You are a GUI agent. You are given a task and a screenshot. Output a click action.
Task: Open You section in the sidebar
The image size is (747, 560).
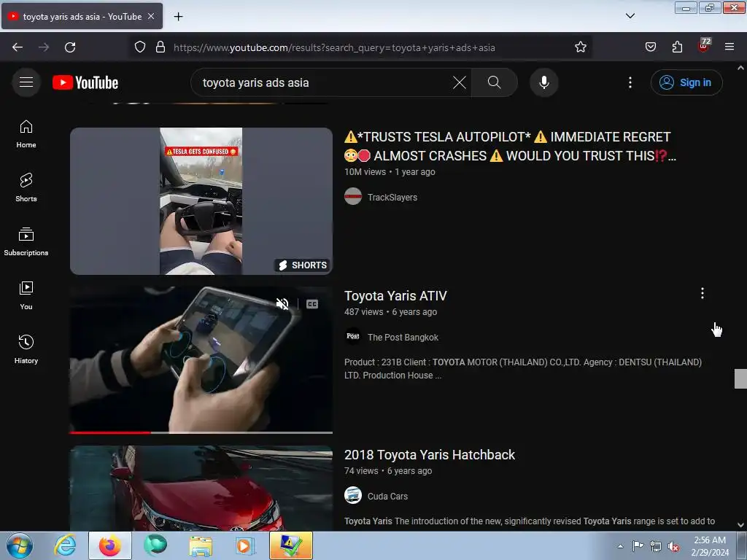coord(26,296)
